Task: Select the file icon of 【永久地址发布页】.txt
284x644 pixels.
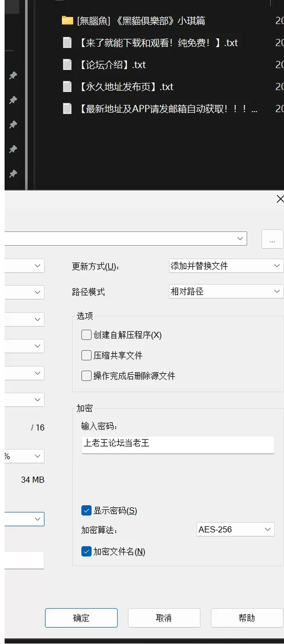Action: 67,86
